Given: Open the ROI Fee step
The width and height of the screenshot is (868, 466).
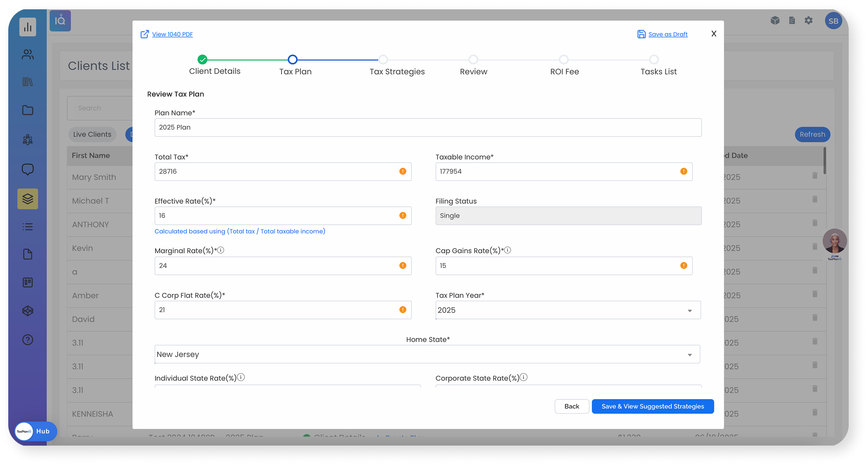Looking at the screenshot, I should (564, 60).
